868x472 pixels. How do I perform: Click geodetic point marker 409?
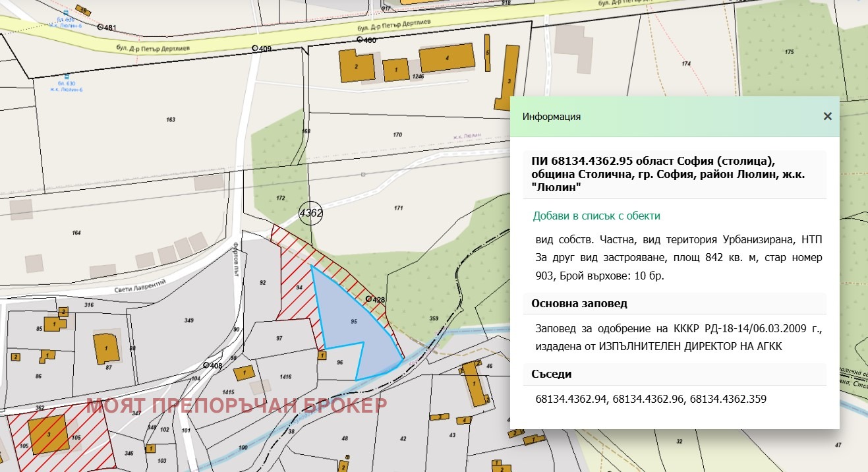click(255, 48)
